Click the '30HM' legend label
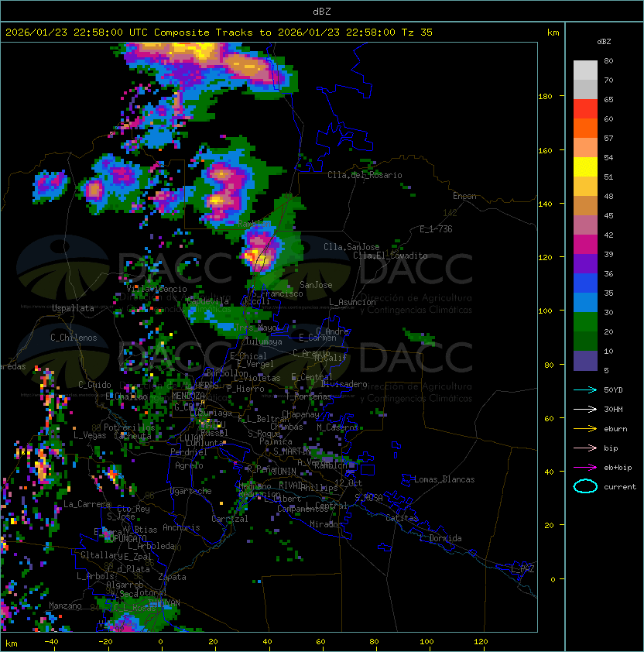The image size is (644, 652). click(x=613, y=409)
